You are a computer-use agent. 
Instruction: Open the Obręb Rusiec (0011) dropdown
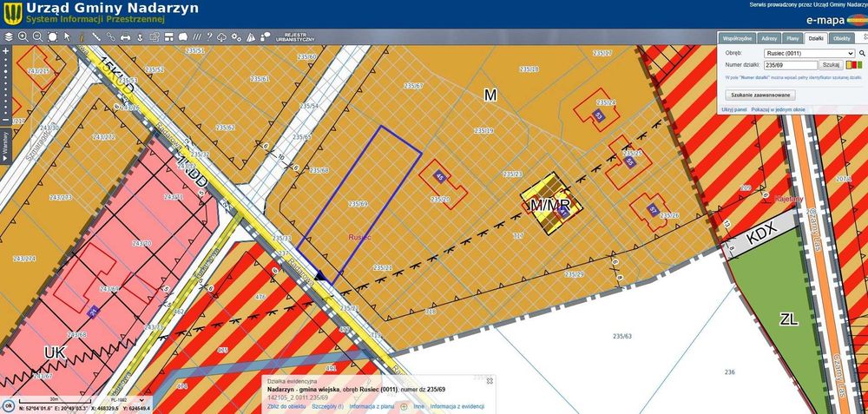pyautogui.click(x=809, y=54)
